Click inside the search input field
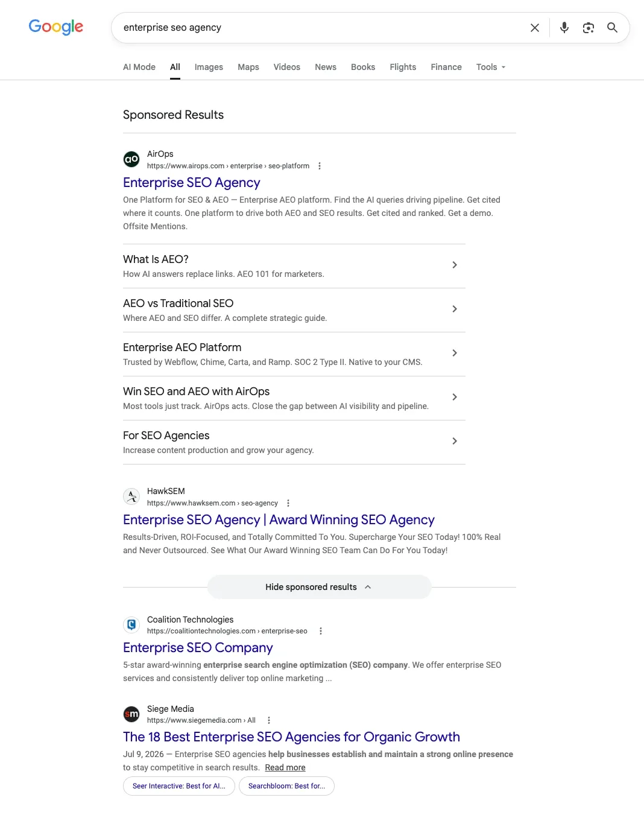Viewport: 644px width, 818px height. click(320, 28)
